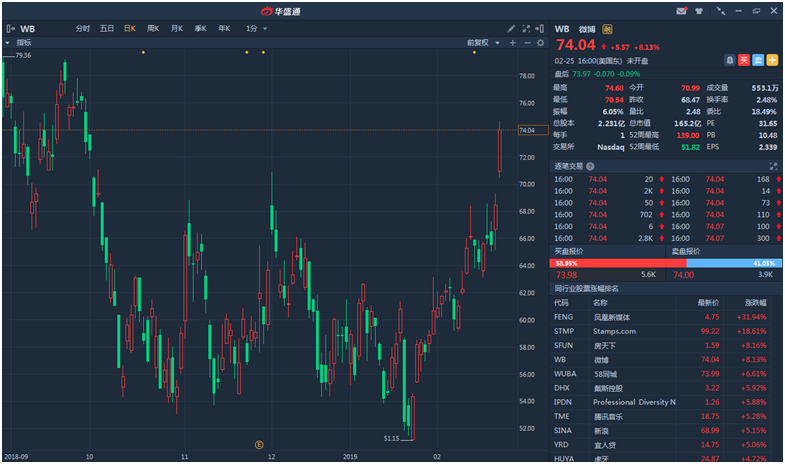The width and height of the screenshot is (785, 464).
Task: Zoom in chart with plus icon
Action: [x=513, y=43]
